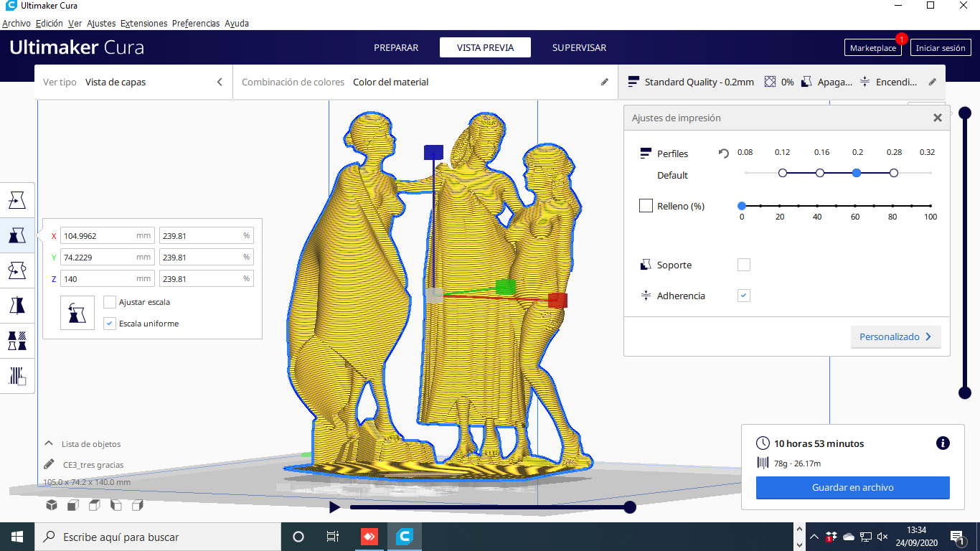
Task: Select the 0.28 profile on Perfiles slider
Action: click(893, 173)
